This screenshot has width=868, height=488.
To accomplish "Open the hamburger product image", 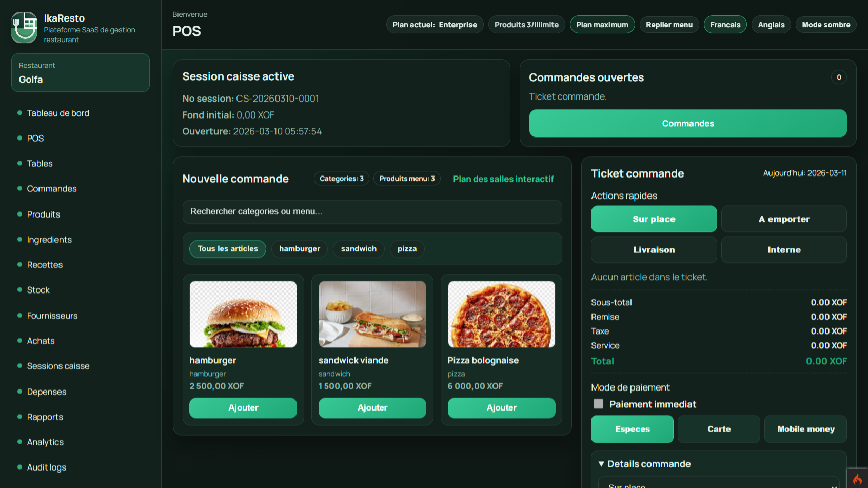I will (243, 314).
